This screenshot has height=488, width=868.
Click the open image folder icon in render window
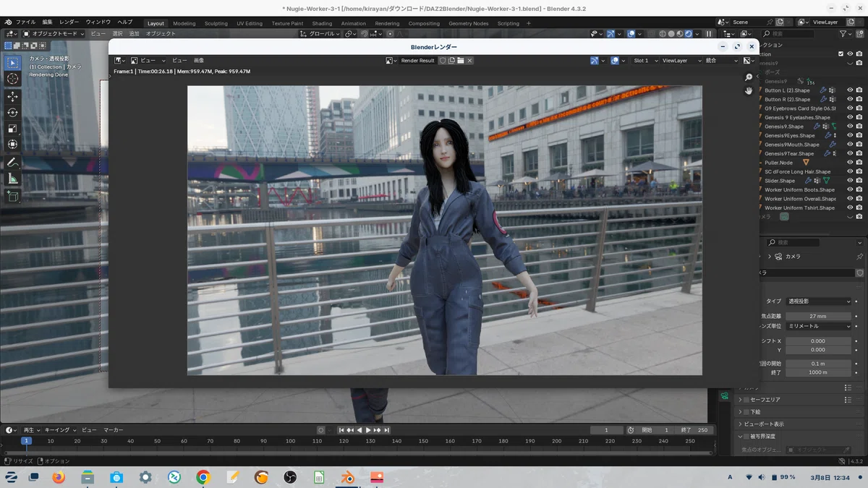click(x=460, y=61)
